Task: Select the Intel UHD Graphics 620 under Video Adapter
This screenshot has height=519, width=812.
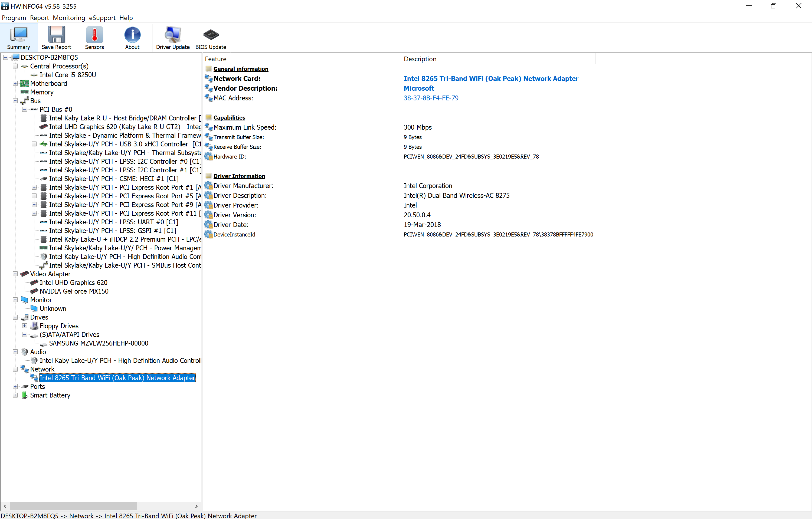Action: (x=74, y=283)
